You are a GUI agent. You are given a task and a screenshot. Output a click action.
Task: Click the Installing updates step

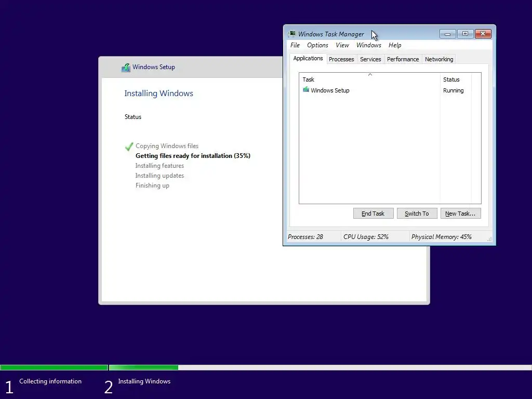pos(159,176)
